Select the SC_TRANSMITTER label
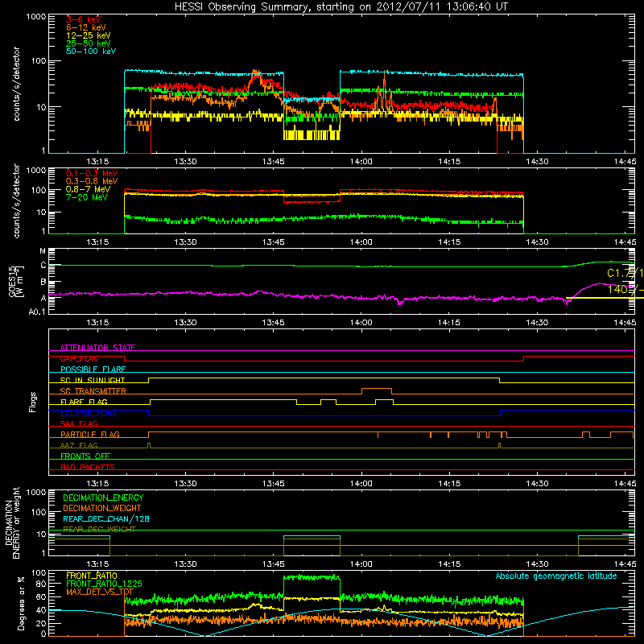Viewport: 644px width, 644px height. click(93, 391)
